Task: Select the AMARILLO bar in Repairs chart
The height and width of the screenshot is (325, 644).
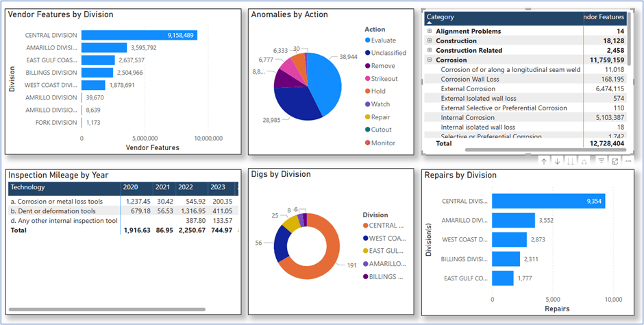Action: coord(513,220)
